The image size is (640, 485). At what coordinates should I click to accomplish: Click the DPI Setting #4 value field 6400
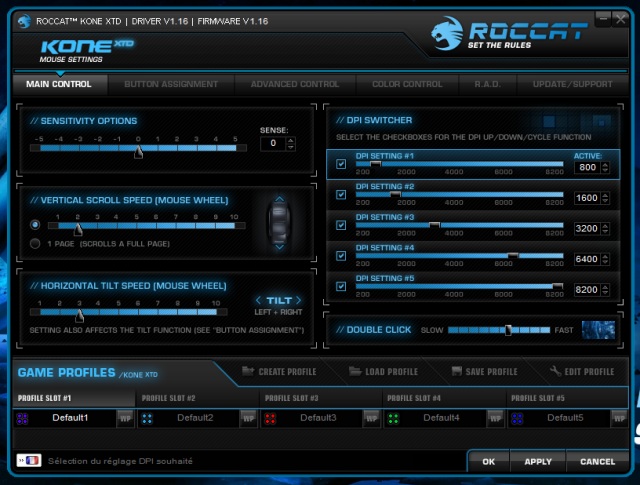coord(587,259)
